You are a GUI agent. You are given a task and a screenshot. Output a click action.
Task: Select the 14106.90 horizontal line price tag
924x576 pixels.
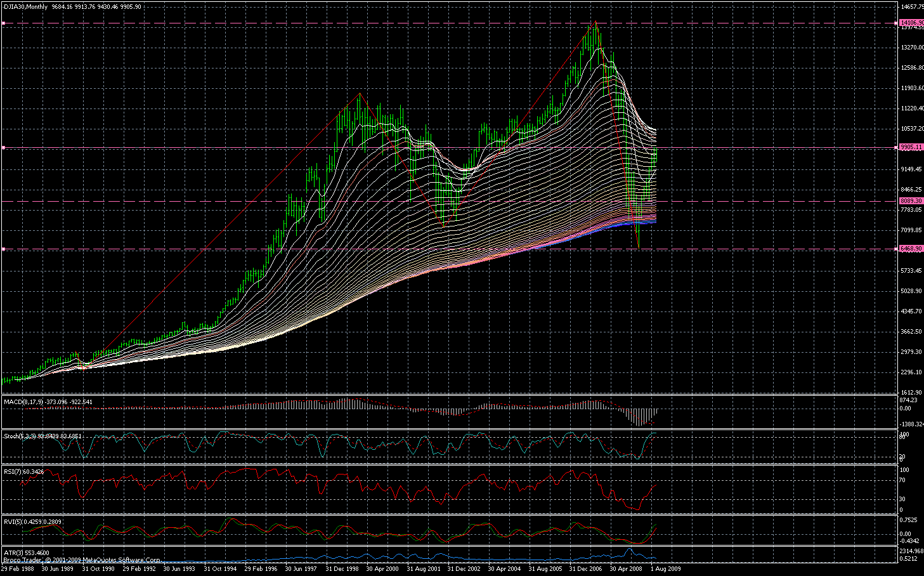point(911,23)
